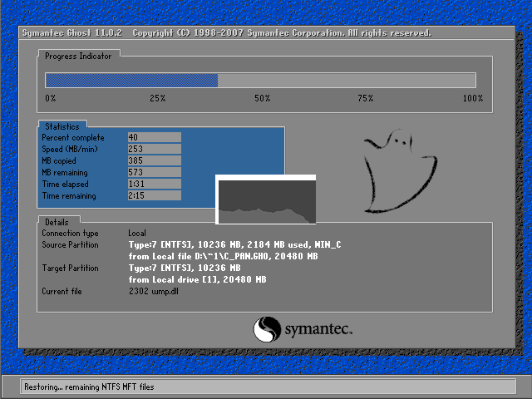Click the Symantec yin-yang logo icon
This screenshot has height=399, width=532.
click(268, 329)
